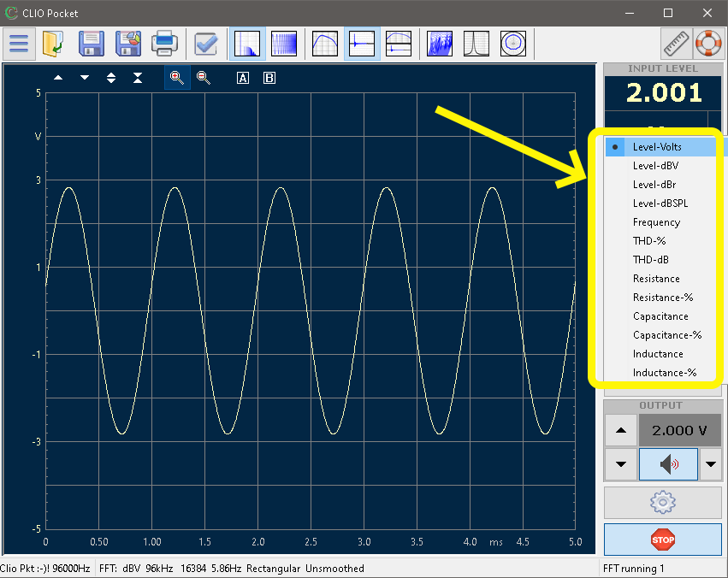Viewport: 728px width, 578px height.
Task: Print the current measurement
Action: point(165,44)
